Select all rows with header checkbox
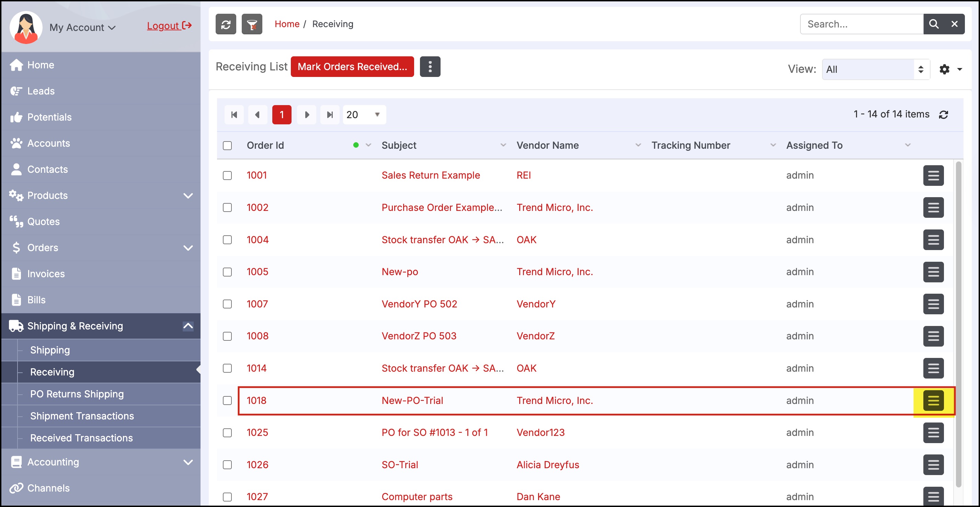Viewport: 980px width, 507px height. point(227,145)
